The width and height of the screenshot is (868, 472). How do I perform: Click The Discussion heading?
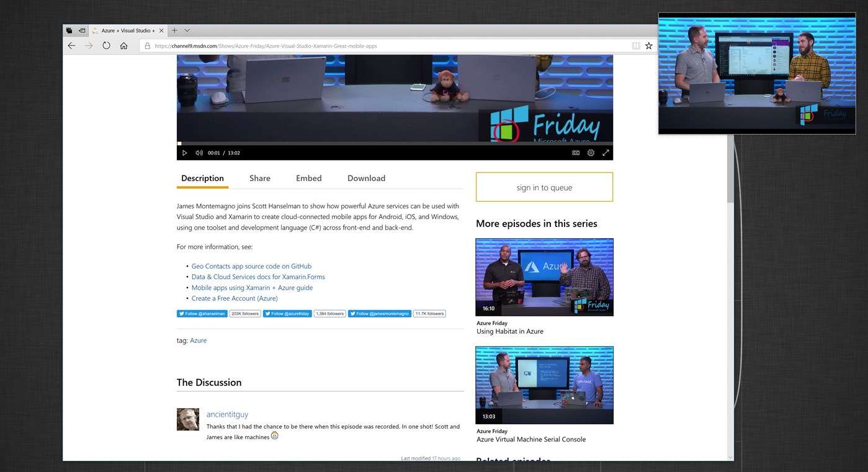pos(209,382)
